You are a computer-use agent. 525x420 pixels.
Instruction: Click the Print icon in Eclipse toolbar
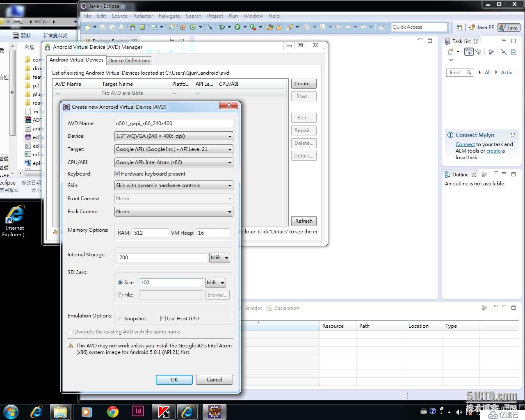pyautogui.click(x=121, y=27)
